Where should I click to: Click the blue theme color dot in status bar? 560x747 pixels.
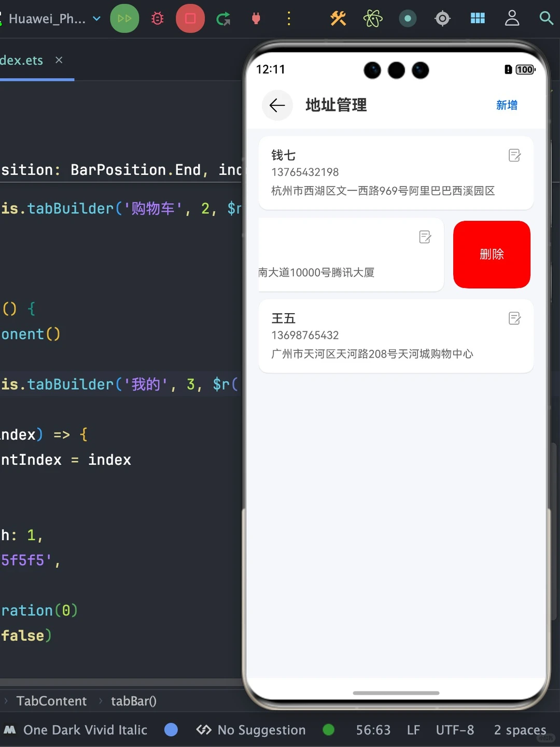(x=171, y=730)
